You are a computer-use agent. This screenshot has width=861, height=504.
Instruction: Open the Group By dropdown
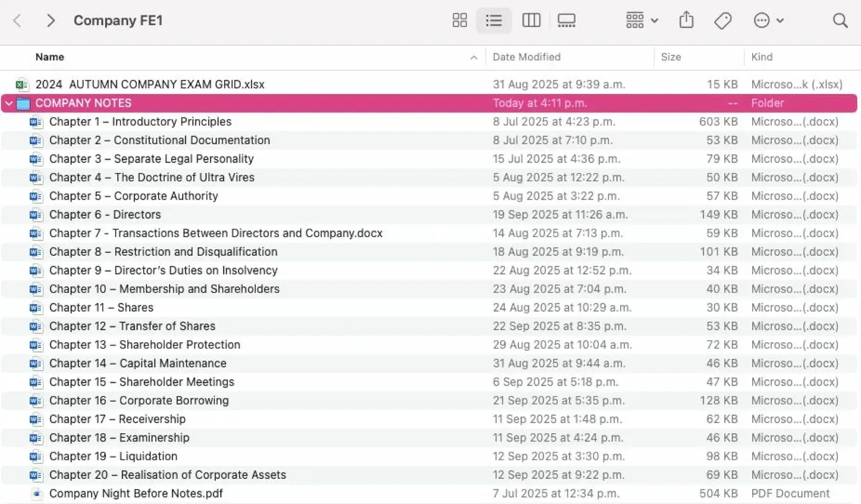click(642, 21)
